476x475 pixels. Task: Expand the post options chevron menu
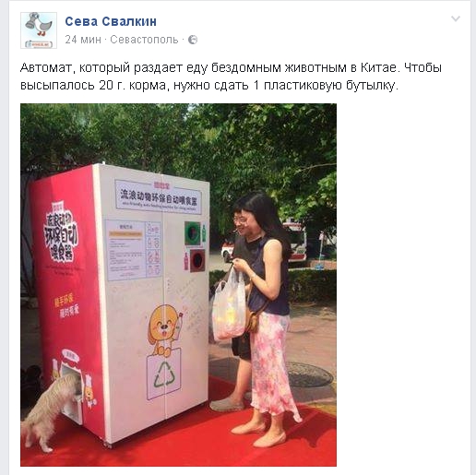coord(456,18)
